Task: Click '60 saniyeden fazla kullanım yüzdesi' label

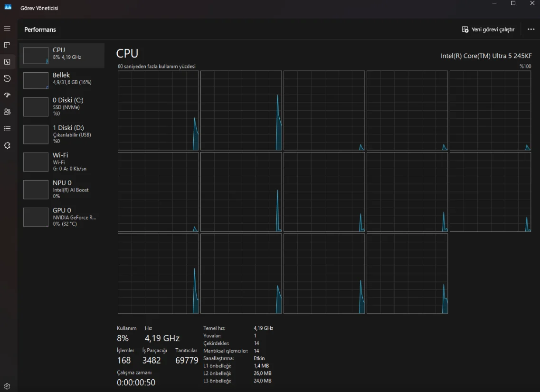Action: [156, 67]
